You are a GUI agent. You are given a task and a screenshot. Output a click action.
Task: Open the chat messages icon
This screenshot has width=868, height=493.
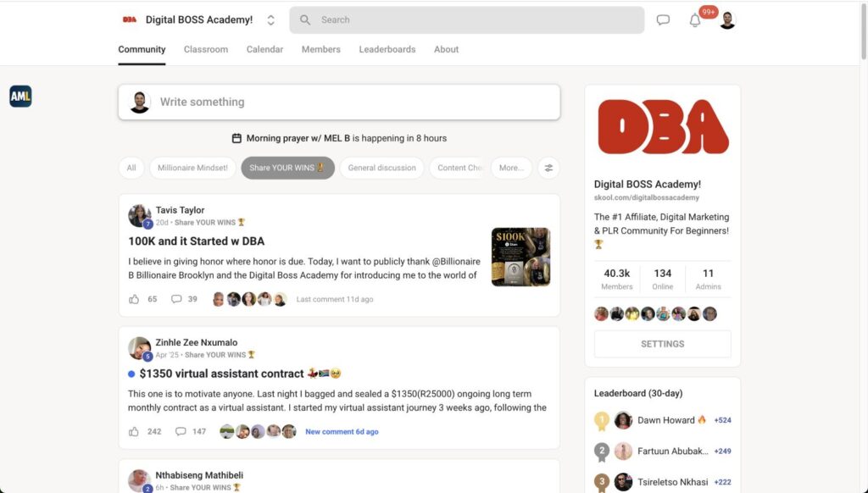663,20
